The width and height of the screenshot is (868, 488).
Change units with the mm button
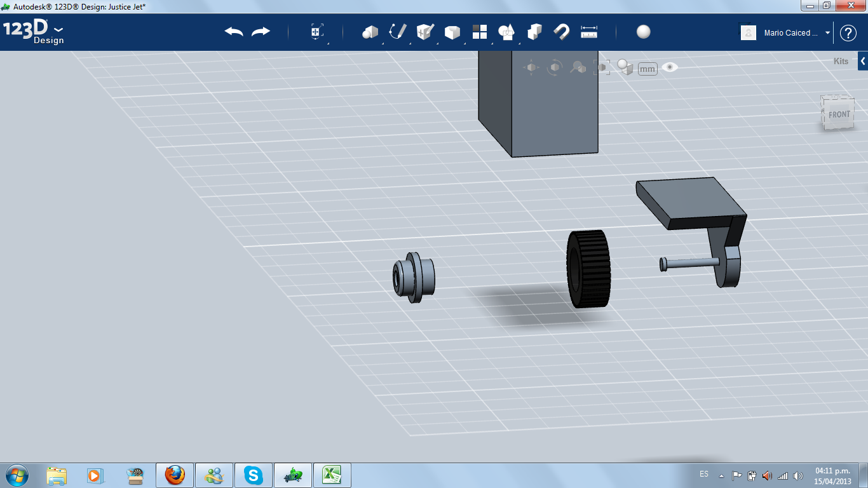648,69
